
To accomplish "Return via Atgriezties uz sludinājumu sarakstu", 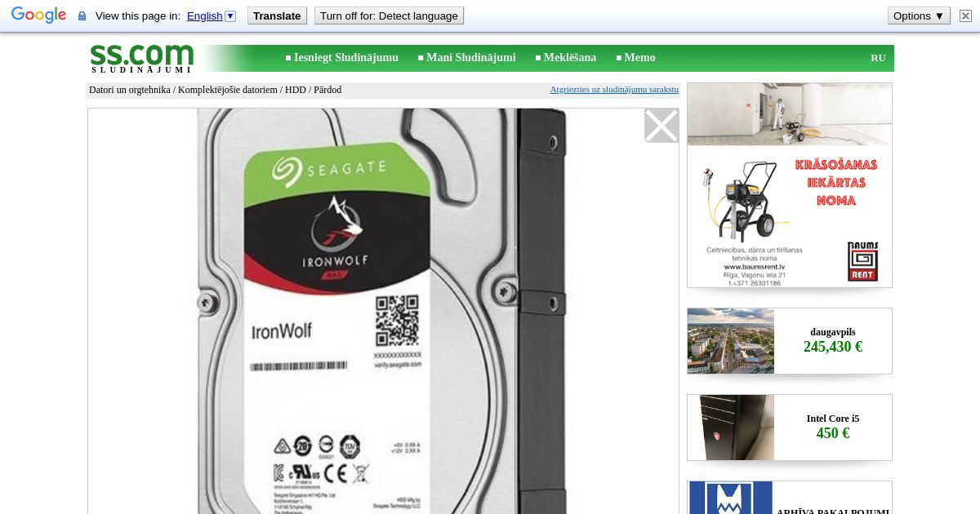I will [x=614, y=89].
